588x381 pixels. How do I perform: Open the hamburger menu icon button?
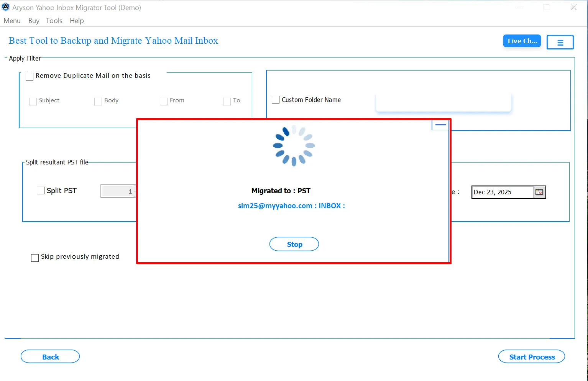[560, 42]
